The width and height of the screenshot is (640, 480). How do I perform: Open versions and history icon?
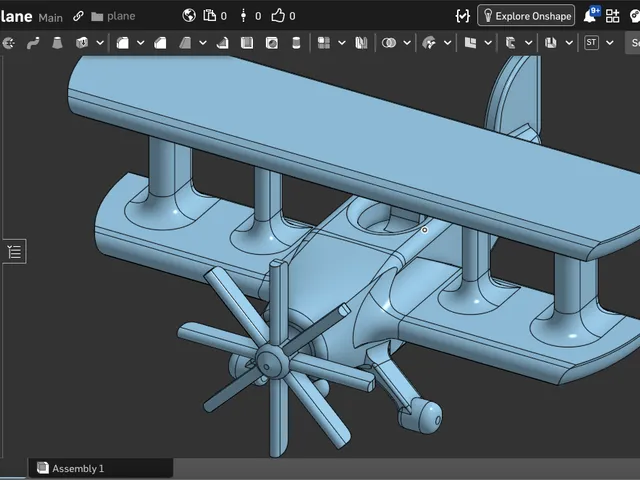tap(210, 16)
